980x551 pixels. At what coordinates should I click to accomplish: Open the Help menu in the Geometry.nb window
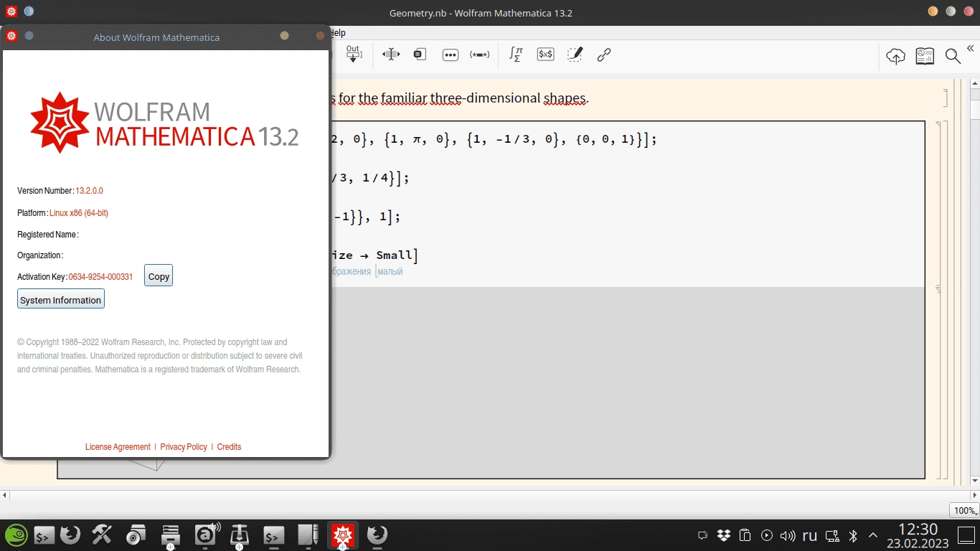(x=339, y=33)
